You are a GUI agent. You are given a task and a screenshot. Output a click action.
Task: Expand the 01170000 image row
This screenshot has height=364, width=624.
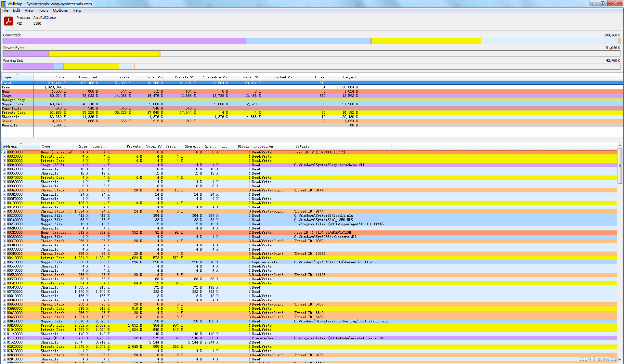click(x=5, y=338)
